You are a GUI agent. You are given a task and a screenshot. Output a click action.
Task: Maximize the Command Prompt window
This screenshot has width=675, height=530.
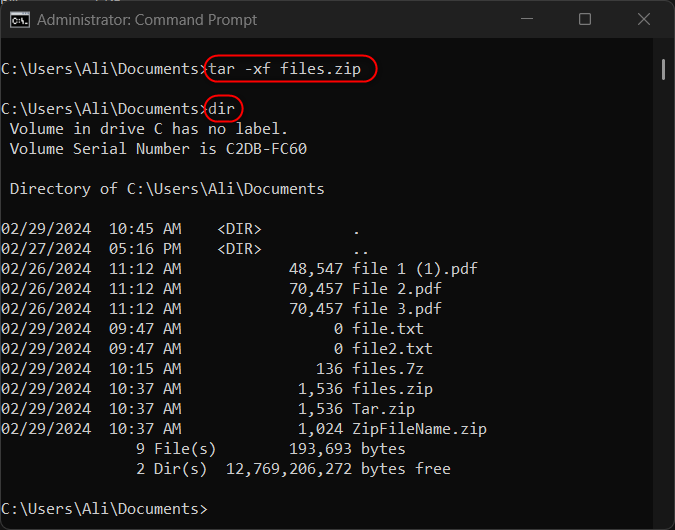[585, 20]
